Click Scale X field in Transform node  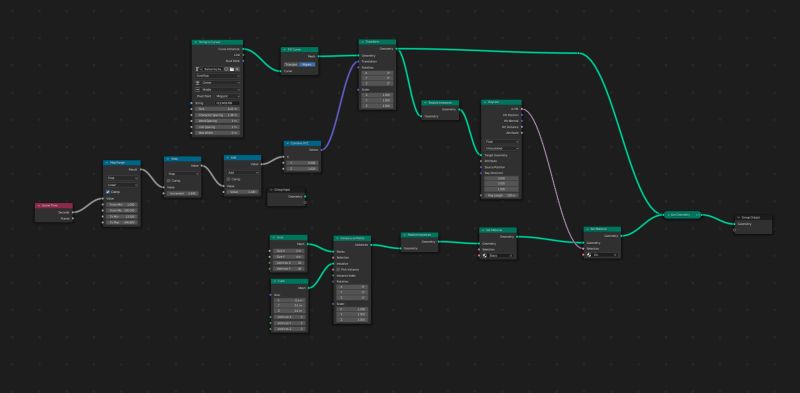click(378, 95)
